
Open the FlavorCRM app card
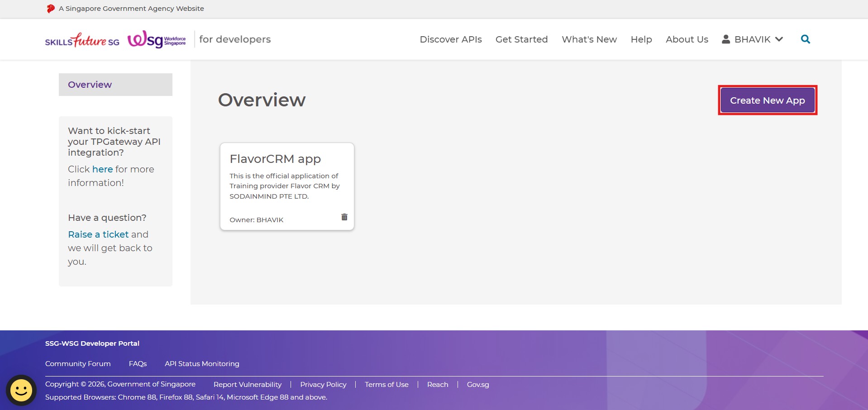point(275,159)
